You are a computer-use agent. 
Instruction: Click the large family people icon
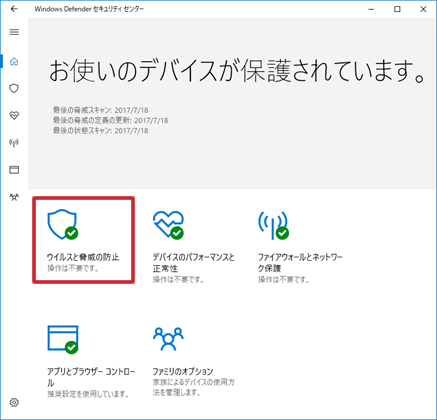click(x=168, y=339)
